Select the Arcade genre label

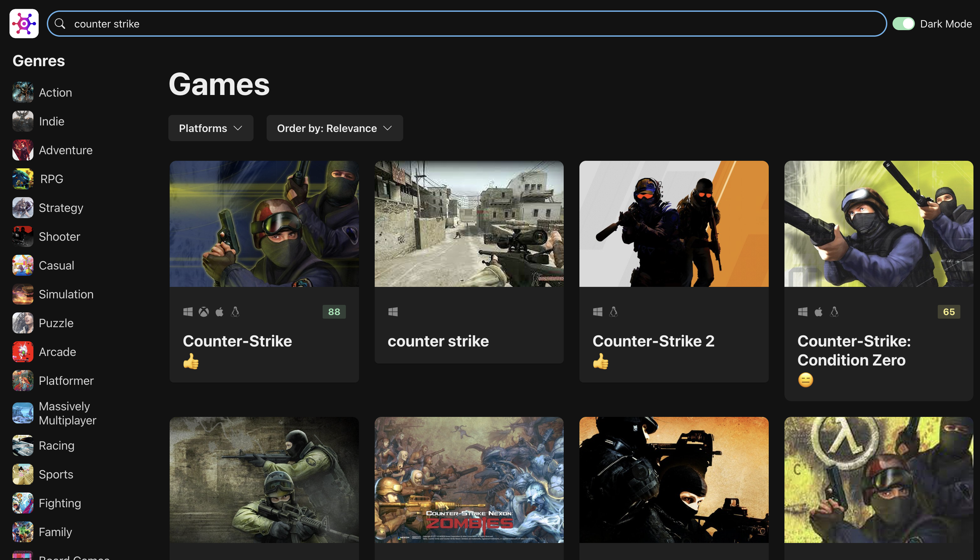[57, 352]
